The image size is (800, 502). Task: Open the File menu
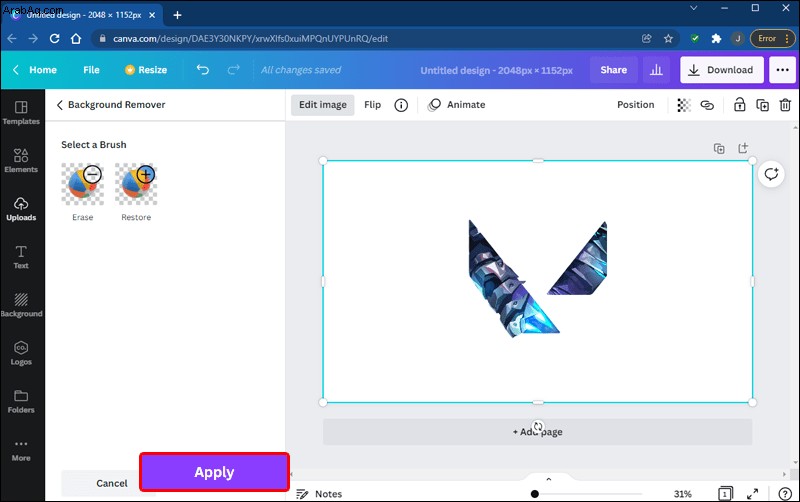(91, 70)
